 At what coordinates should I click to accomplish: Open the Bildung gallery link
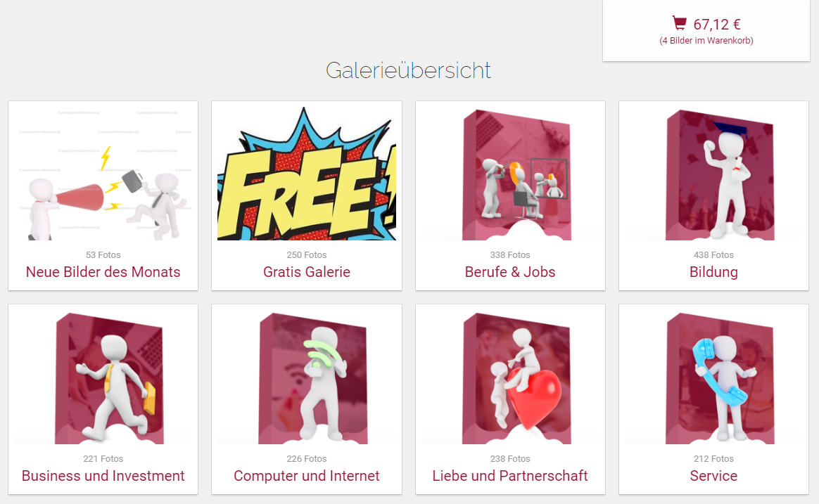[x=713, y=272]
